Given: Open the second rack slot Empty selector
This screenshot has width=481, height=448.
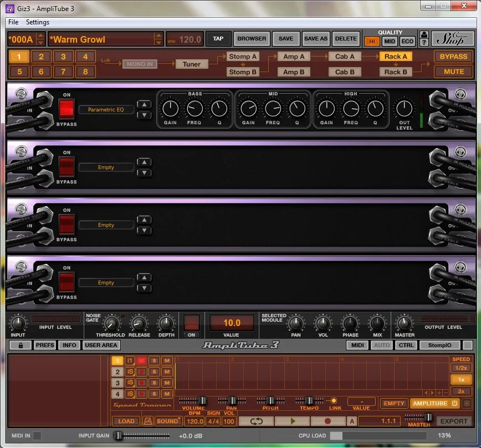Looking at the screenshot, I should (106, 167).
